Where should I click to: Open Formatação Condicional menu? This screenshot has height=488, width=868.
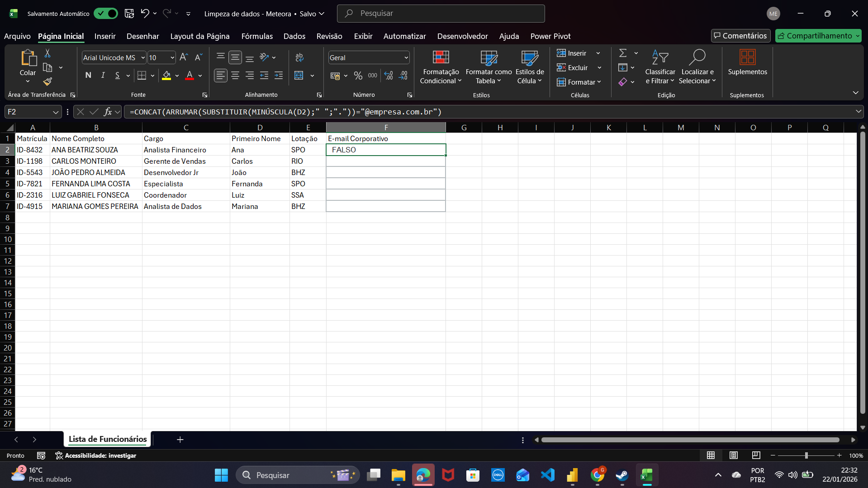[441, 68]
